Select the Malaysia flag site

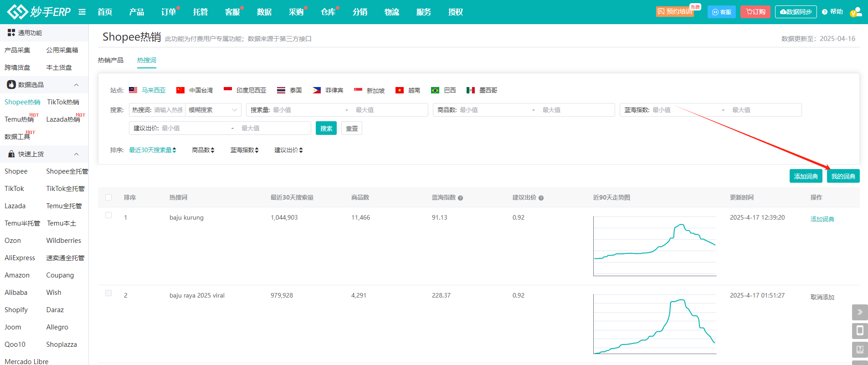click(133, 90)
